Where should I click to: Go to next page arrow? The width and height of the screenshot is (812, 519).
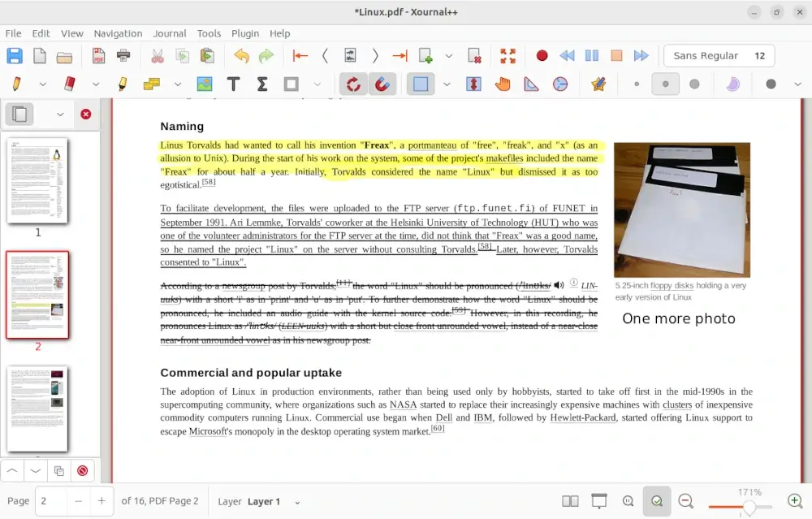pyautogui.click(x=375, y=55)
